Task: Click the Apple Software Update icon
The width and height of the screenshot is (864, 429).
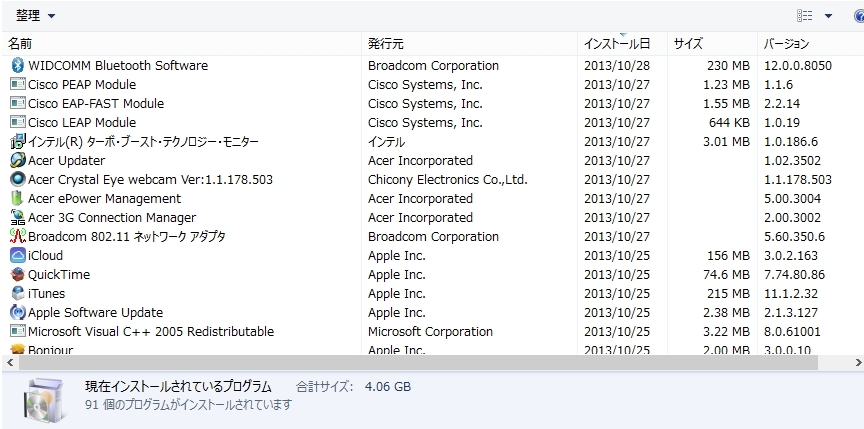Action: pos(18,312)
